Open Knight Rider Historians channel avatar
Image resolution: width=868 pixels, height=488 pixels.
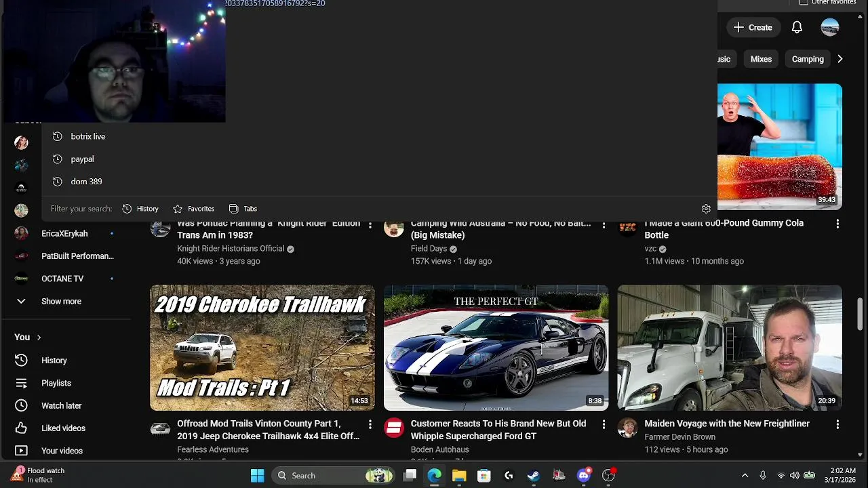[x=160, y=228]
